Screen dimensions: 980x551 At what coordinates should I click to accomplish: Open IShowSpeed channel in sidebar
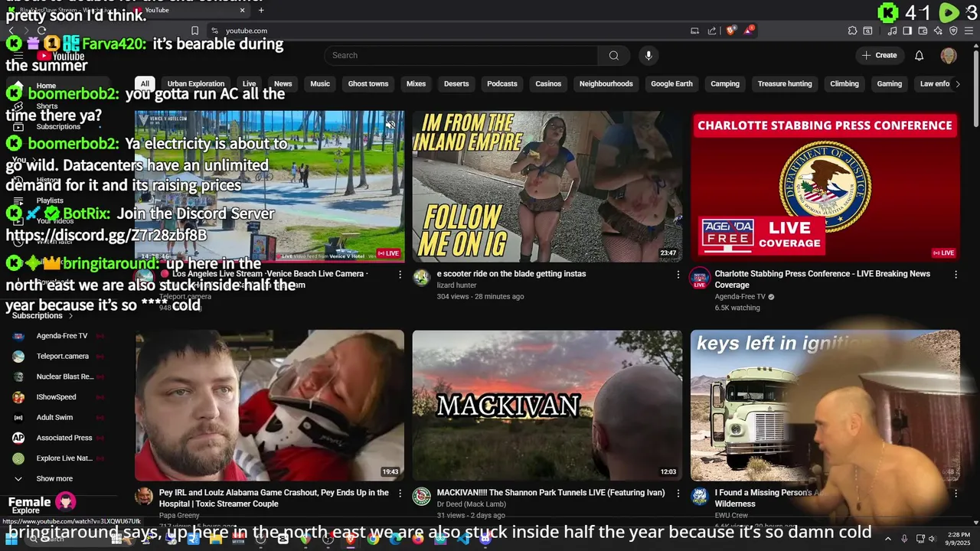[x=58, y=397]
